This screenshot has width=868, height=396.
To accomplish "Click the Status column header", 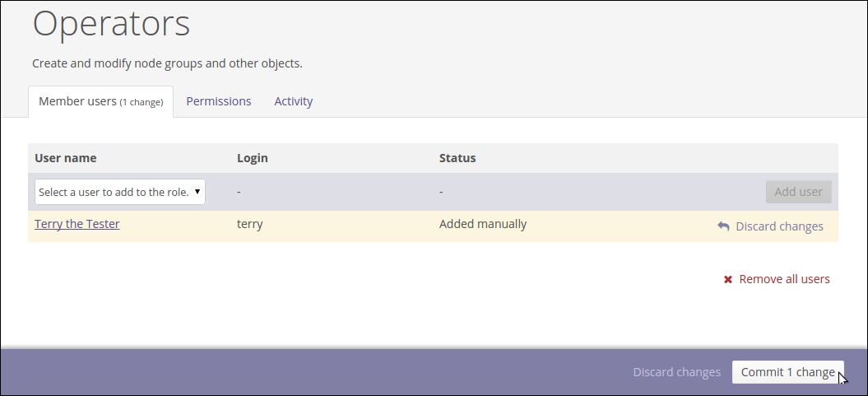I will click(457, 158).
